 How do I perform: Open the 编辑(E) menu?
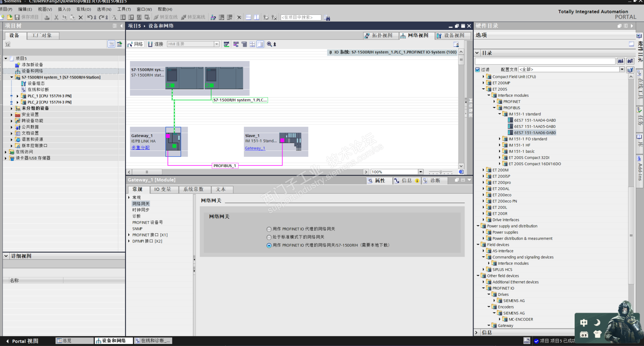click(25, 9)
